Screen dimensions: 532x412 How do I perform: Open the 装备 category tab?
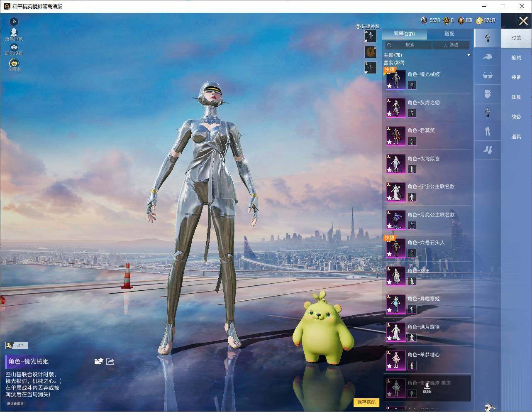point(516,77)
